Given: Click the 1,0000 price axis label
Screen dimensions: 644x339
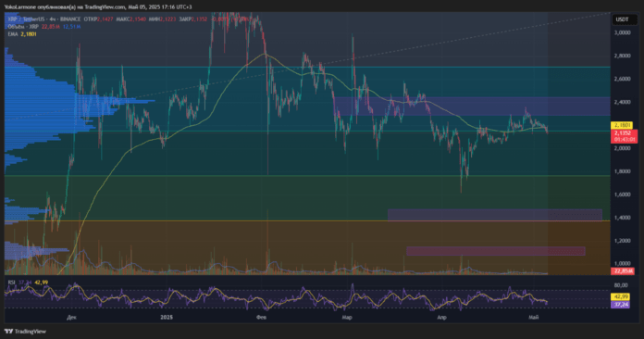Looking at the screenshot, I should (622, 263).
